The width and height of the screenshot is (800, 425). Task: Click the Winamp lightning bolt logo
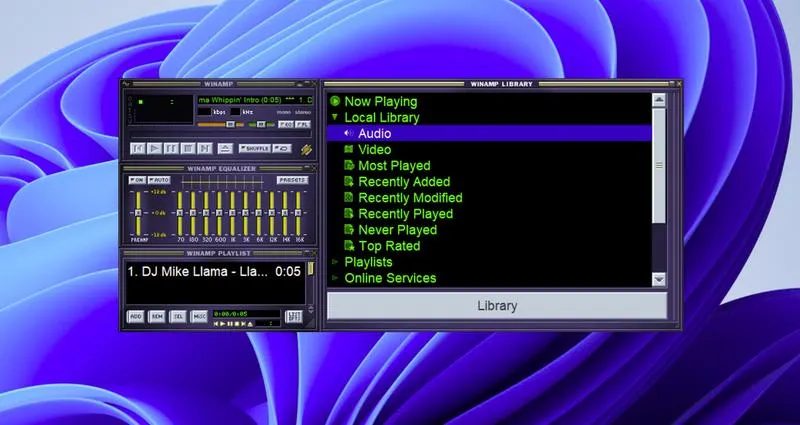tap(306, 149)
